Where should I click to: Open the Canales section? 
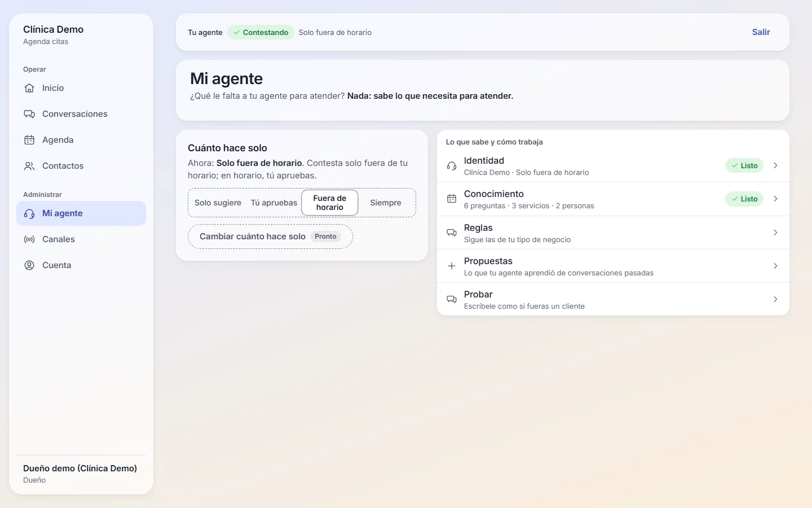[x=81, y=239]
